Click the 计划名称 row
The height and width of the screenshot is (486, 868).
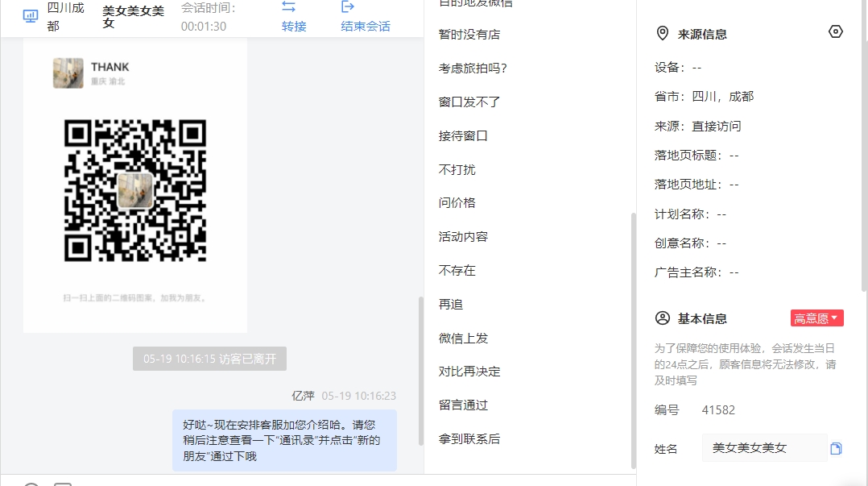pyautogui.click(x=690, y=214)
